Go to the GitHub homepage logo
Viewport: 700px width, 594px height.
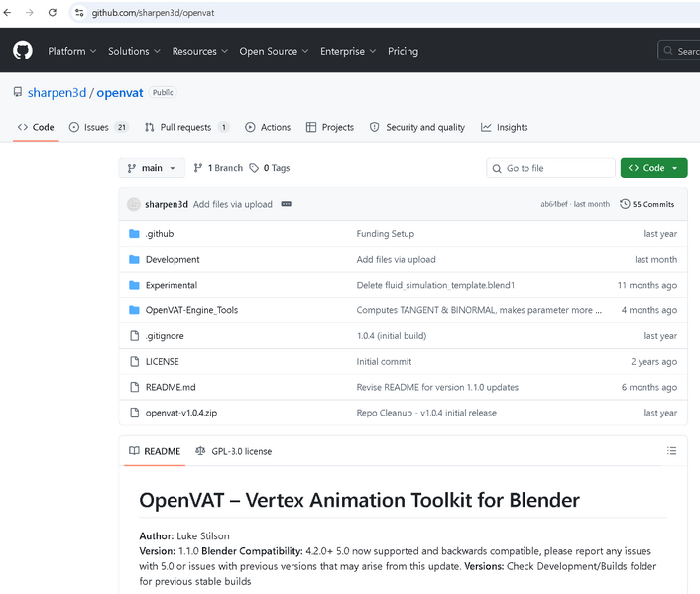[23, 50]
